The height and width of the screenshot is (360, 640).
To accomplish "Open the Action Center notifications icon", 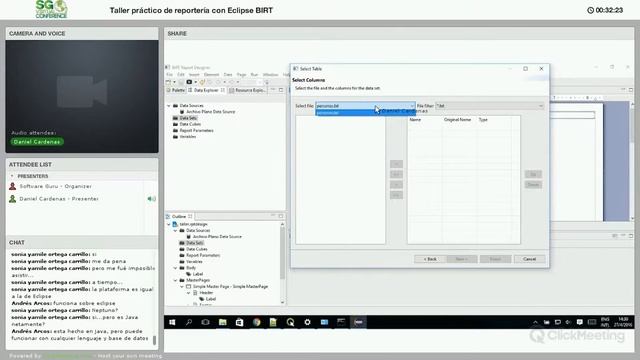I will (x=580, y=322).
